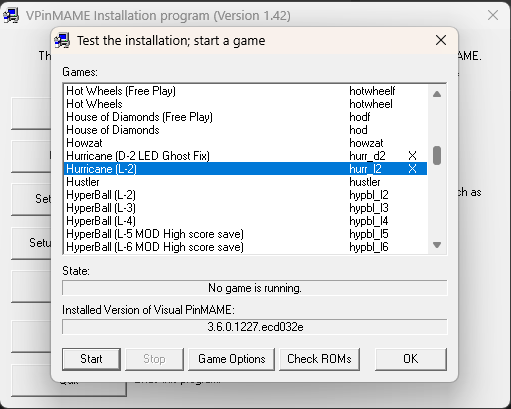511x409 pixels.
Task: Select the House of Diamonds row
Action: coord(245,130)
